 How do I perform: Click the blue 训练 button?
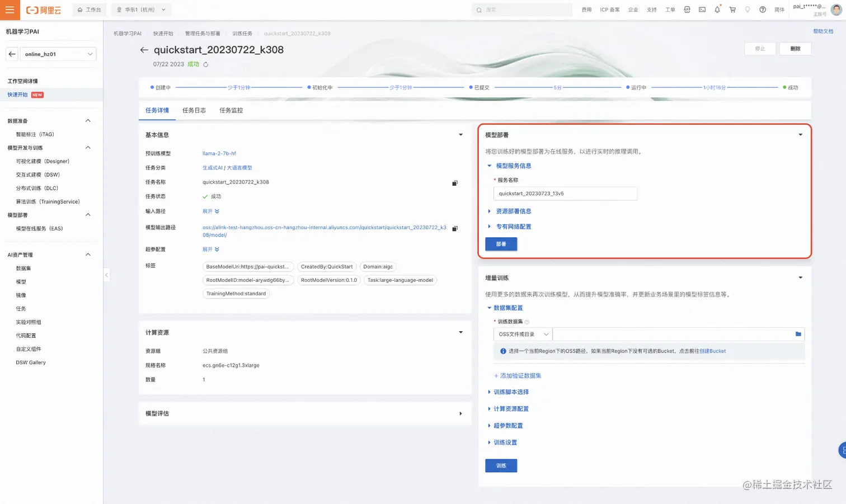click(x=501, y=466)
